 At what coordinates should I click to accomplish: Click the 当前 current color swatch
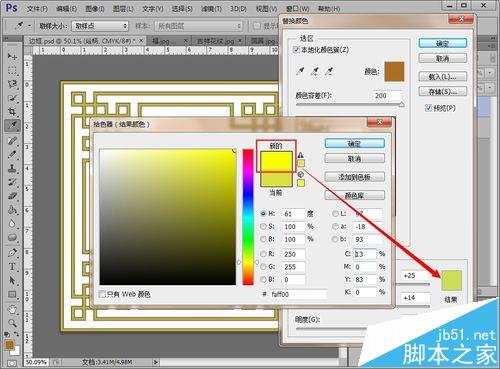276,180
